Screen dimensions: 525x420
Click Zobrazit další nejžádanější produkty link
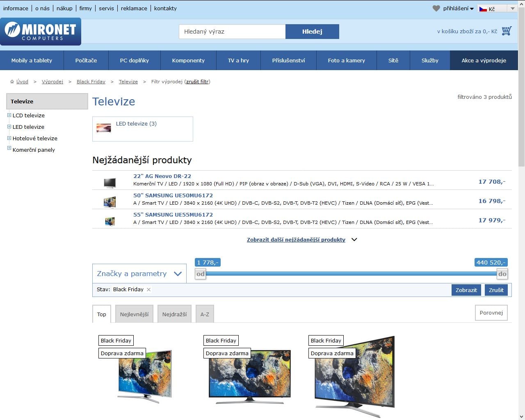pyautogui.click(x=296, y=240)
